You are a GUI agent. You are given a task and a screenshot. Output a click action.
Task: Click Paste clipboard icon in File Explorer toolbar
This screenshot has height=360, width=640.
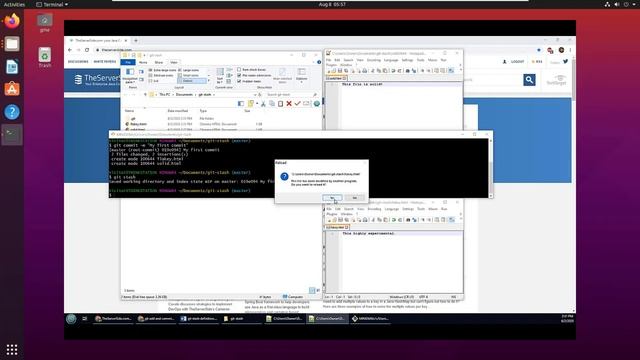click(x=280, y=104)
